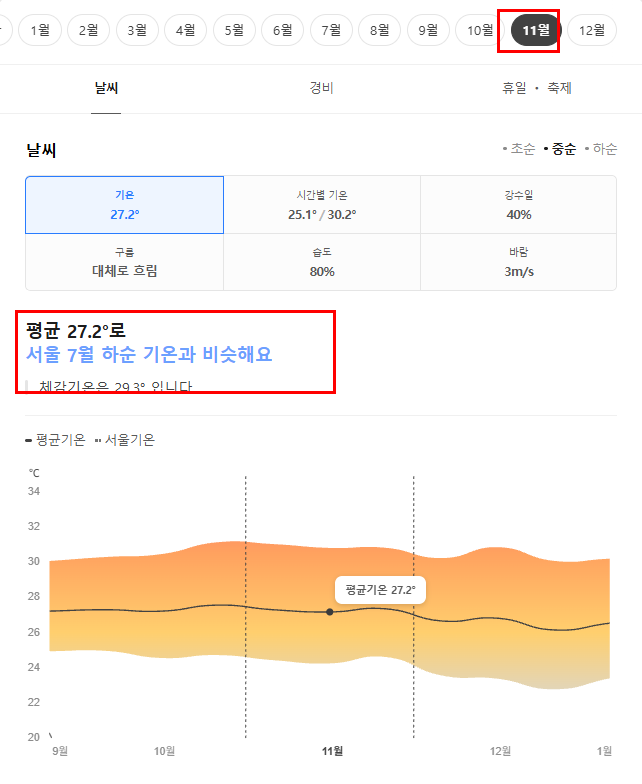This screenshot has height=784, width=642.
Task: Select the 기온 27.2° weather cell
Action: (x=124, y=205)
